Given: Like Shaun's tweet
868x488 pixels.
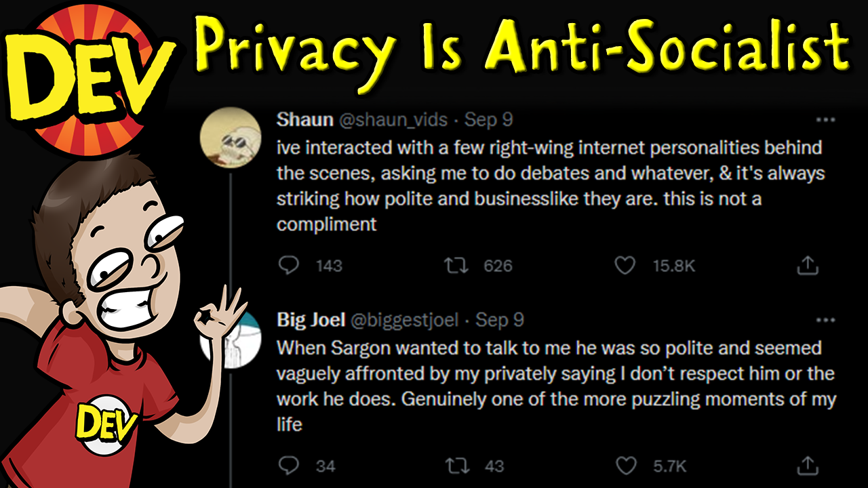Looking at the screenshot, I should tap(625, 266).
